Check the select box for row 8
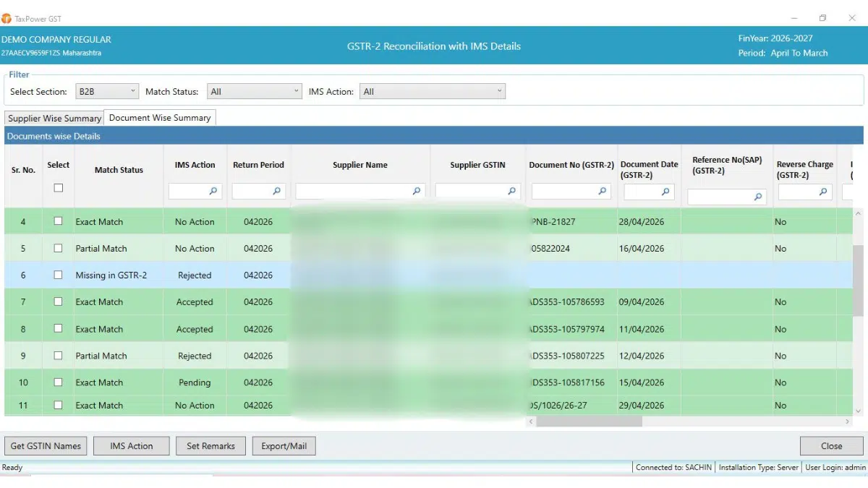This screenshot has width=868, height=488. (59, 329)
